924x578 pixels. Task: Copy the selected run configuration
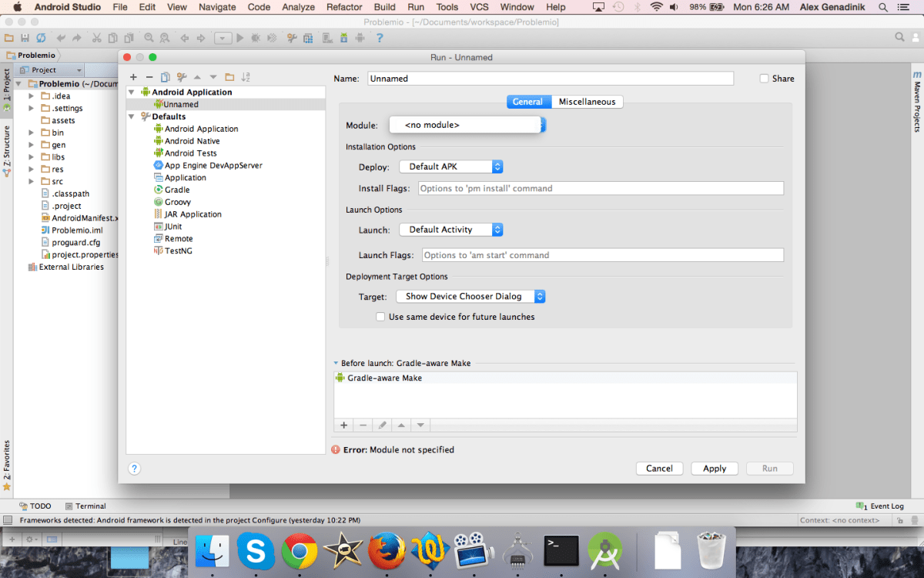[165, 77]
